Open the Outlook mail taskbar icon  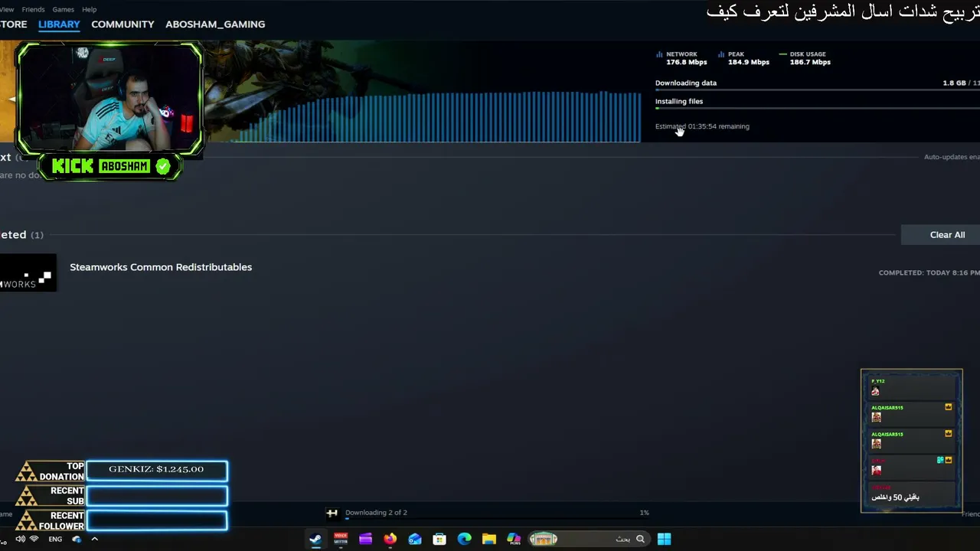pos(415,539)
